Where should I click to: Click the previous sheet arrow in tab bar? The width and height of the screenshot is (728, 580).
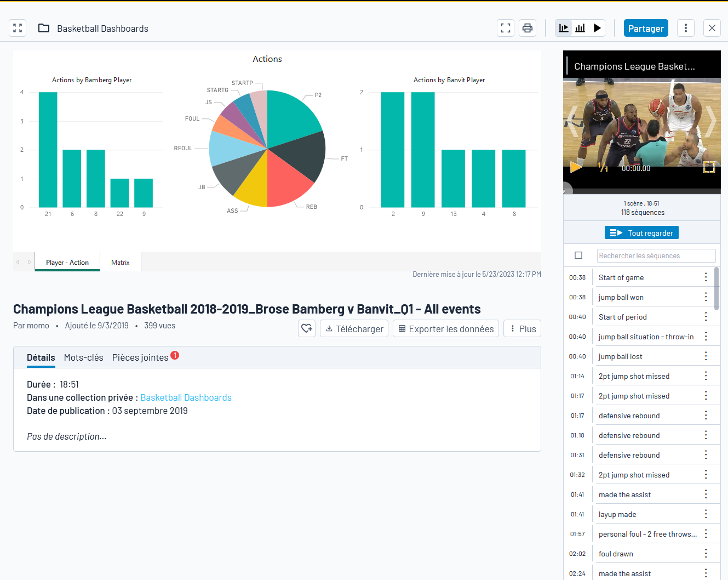(18, 262)
